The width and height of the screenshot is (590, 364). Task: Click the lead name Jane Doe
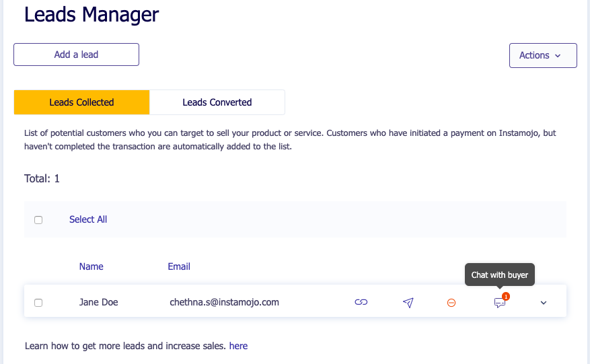click(x=98, y=302)
